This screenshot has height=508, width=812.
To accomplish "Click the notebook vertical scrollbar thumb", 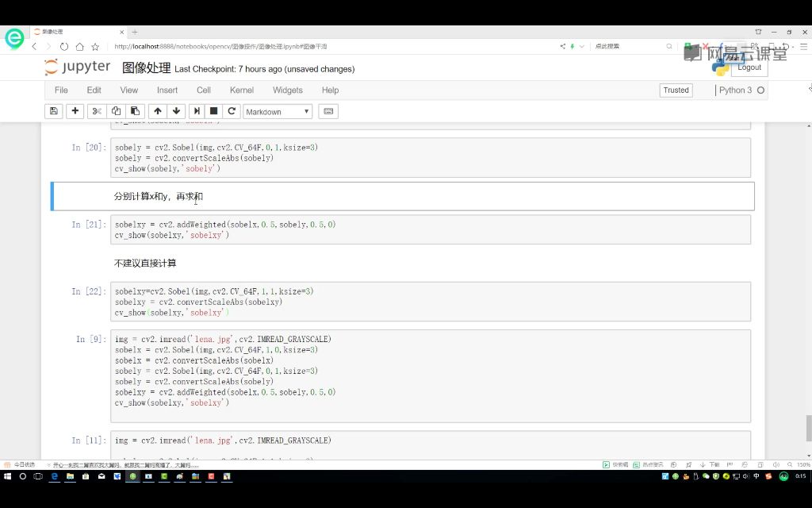I will click(x=808, y=428).
